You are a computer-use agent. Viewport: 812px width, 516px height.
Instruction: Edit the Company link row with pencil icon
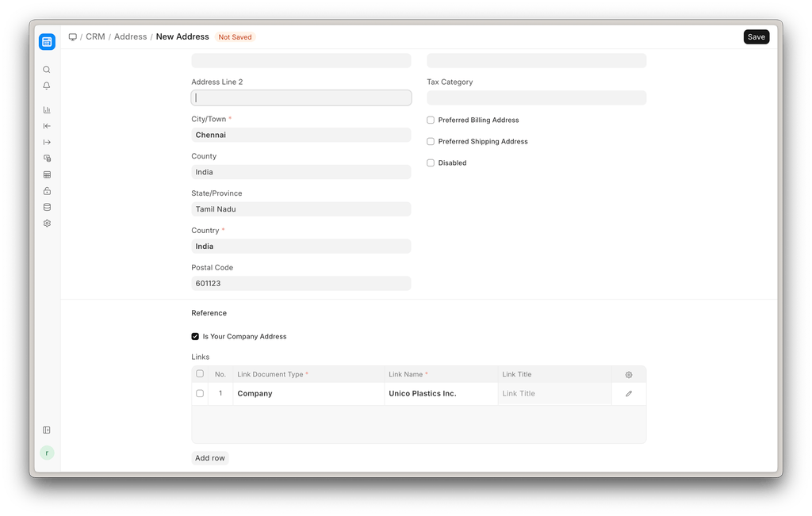[x=629, y=394]
